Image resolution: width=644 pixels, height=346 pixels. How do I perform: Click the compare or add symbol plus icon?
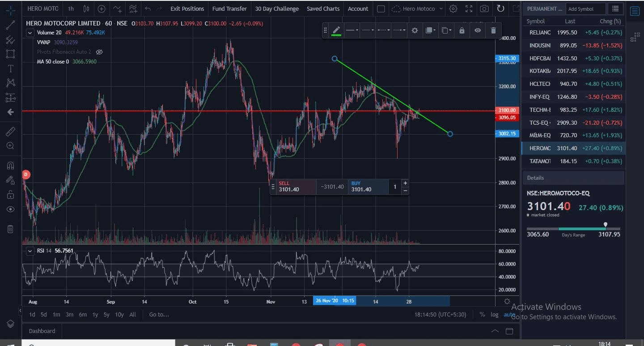[x=102, y=8]
